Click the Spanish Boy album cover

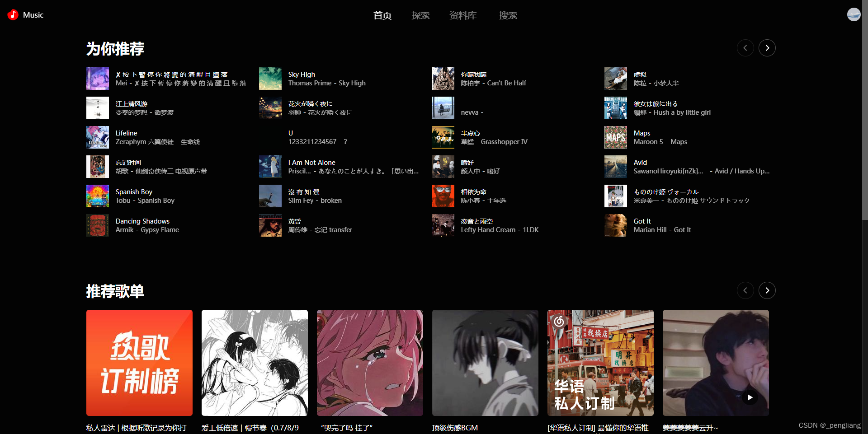tap(98, 196)
